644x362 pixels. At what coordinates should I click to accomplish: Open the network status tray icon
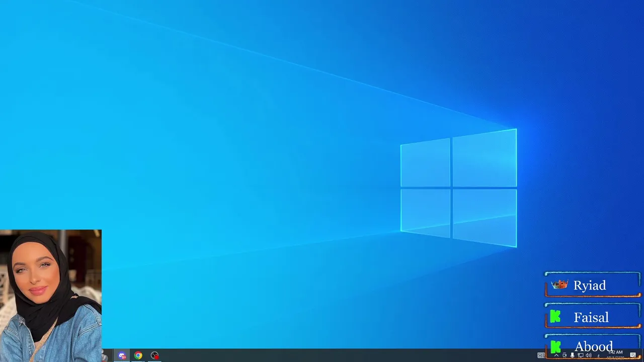point(580,355)
